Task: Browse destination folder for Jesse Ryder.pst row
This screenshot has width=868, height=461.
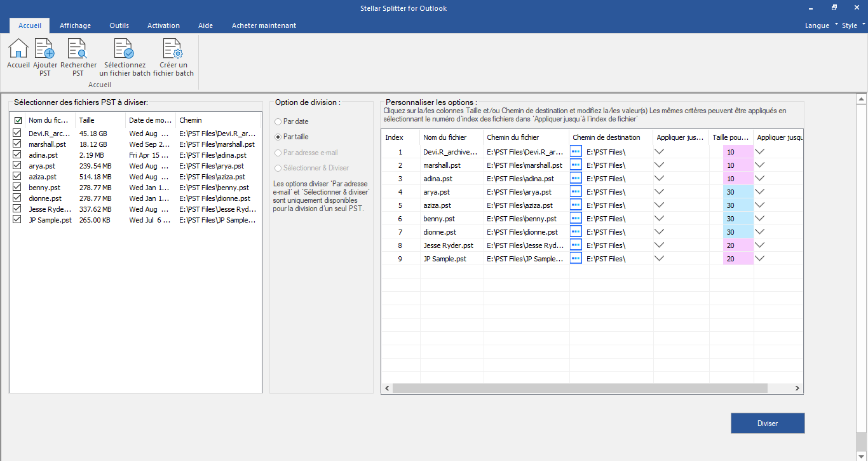Action: coord(576,245)
